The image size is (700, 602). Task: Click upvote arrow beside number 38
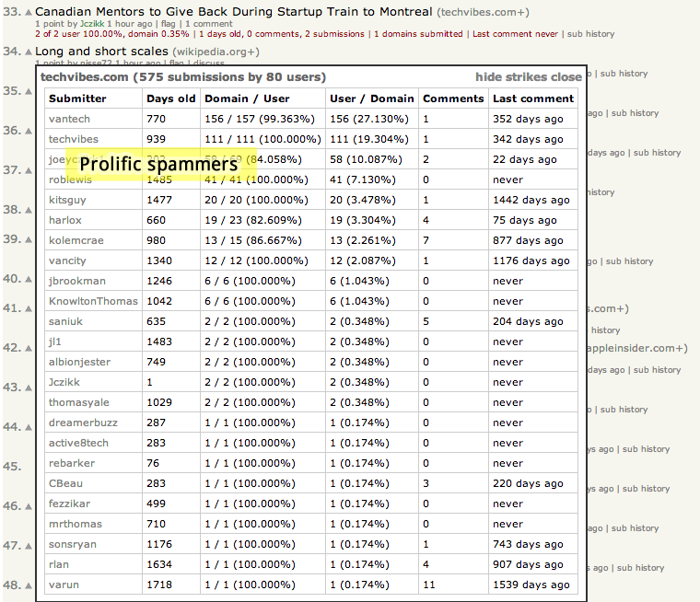tap(29, 210)
